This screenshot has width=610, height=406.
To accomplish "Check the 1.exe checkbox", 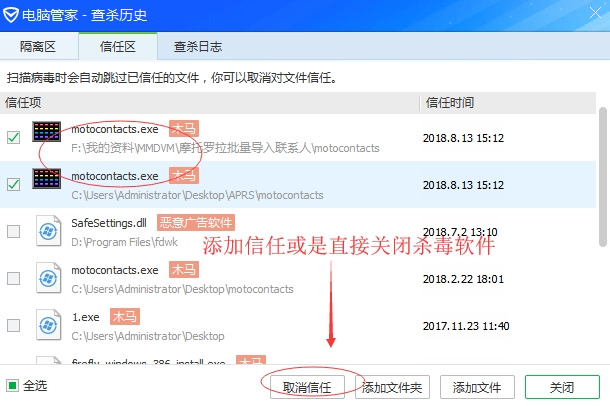I will 14,325.
